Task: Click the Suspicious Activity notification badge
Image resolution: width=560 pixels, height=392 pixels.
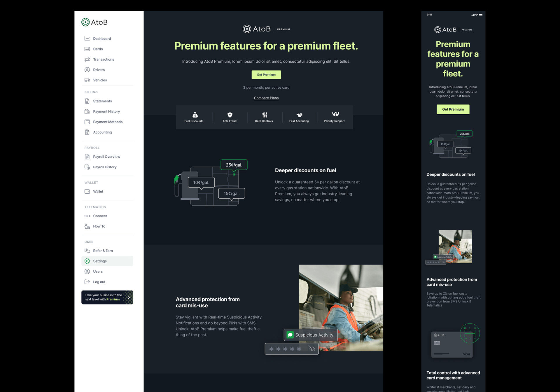Action: (x=311, y=335)
